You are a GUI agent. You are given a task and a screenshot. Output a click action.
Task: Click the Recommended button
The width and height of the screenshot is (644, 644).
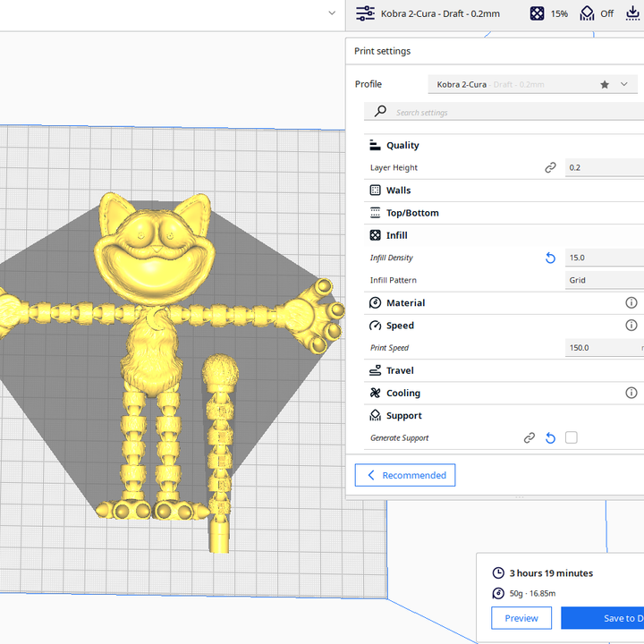405,475
